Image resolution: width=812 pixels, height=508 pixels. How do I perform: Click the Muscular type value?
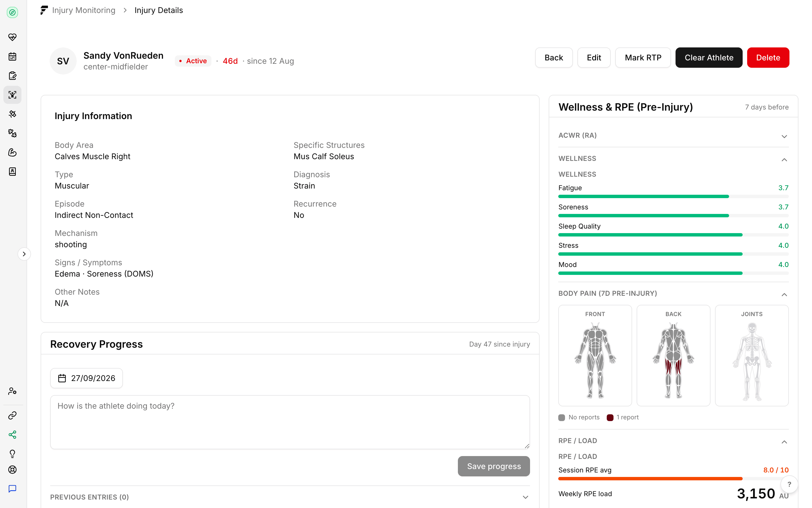click(x=72, y=186)
